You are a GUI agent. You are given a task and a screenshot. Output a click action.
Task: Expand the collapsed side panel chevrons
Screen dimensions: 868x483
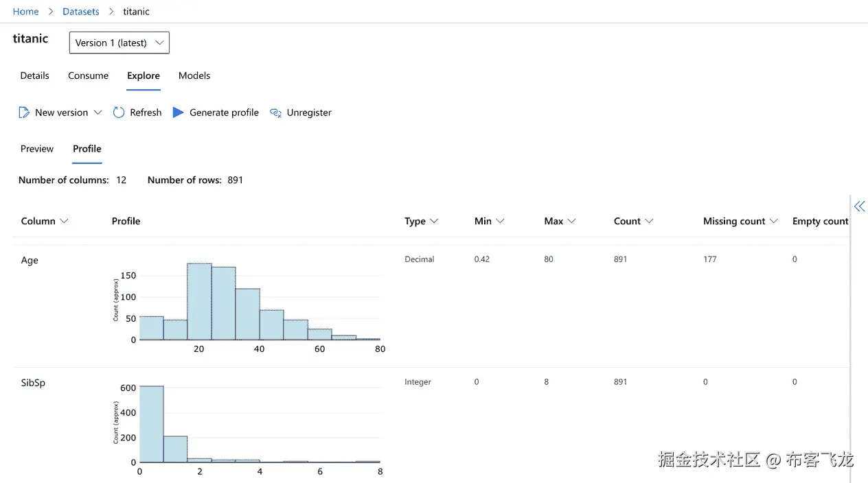(x=859, y=207)
